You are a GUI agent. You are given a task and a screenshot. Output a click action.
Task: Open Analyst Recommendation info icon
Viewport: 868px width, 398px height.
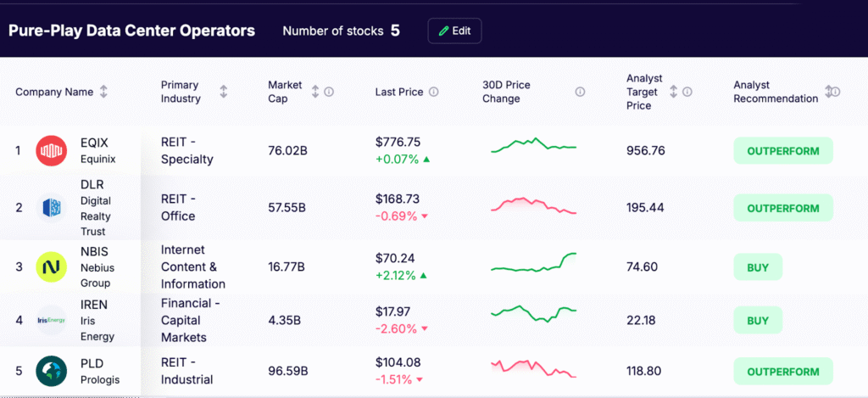click(836, 92)
